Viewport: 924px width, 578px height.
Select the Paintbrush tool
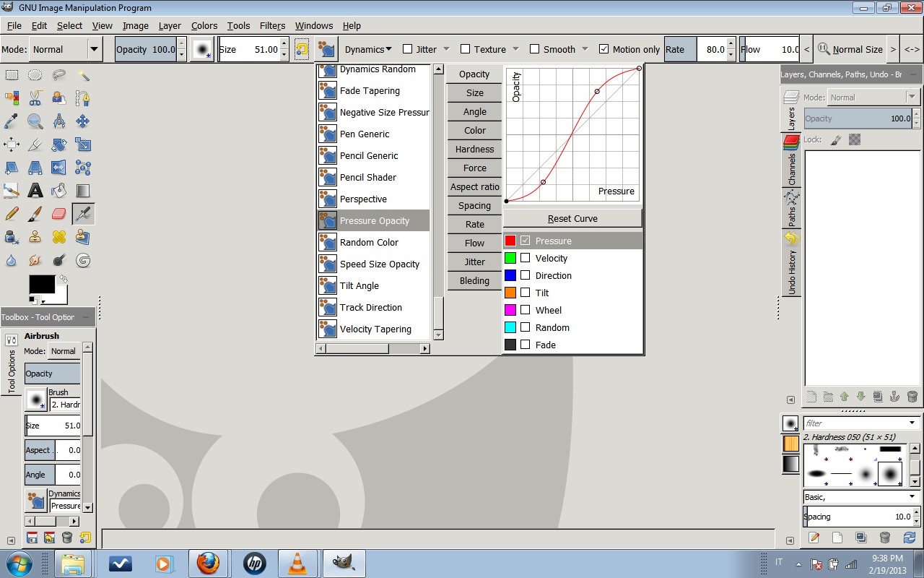(35, 214)
